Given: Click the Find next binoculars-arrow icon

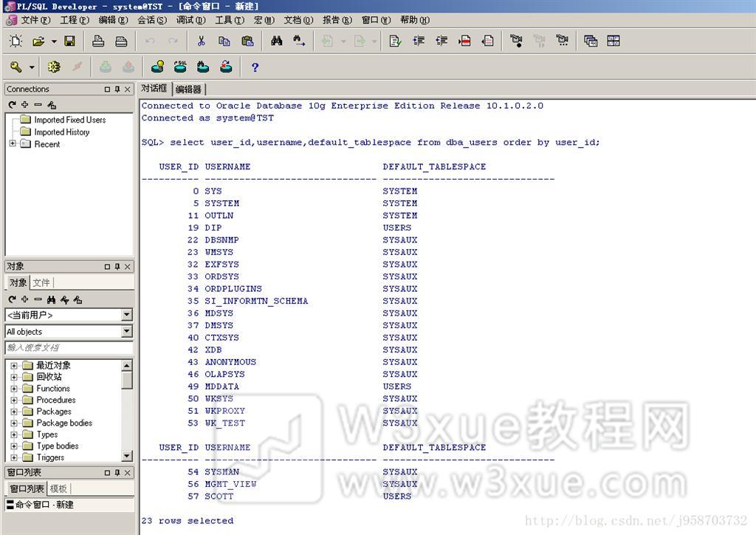Looking at the screenshot, I should pyautogui.click(x=300, y=41).
